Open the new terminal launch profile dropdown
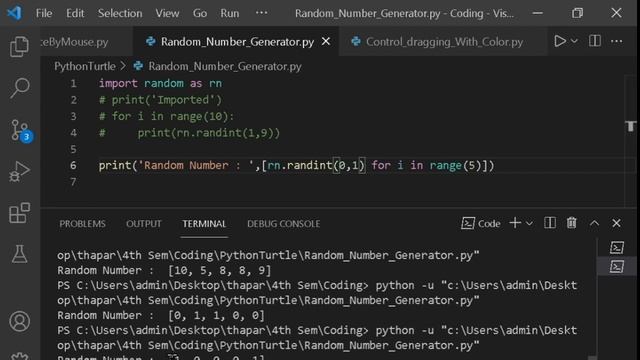 pyautogui.click(x=529, y=223)
